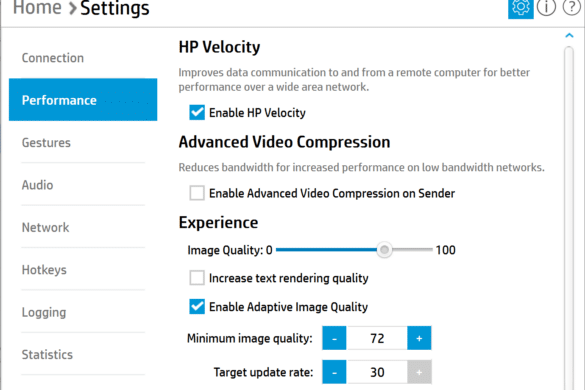Open the help question mark icon

(572, 7)
